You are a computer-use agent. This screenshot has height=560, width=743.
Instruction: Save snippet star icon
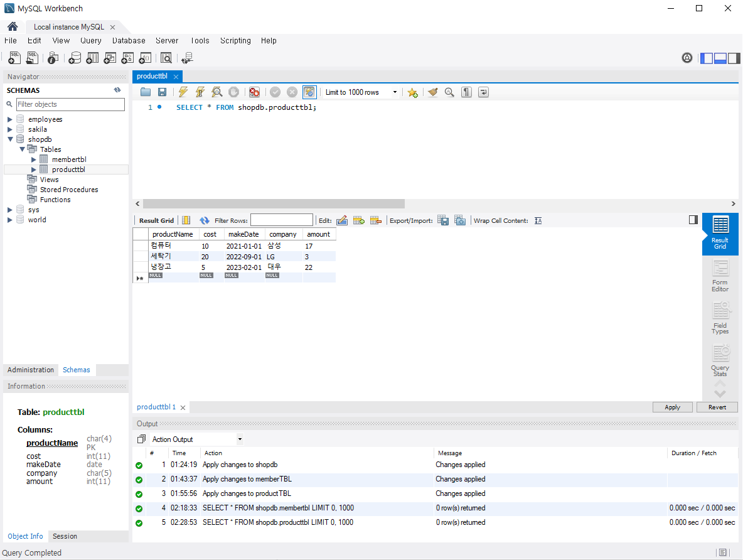pos(413,92)
